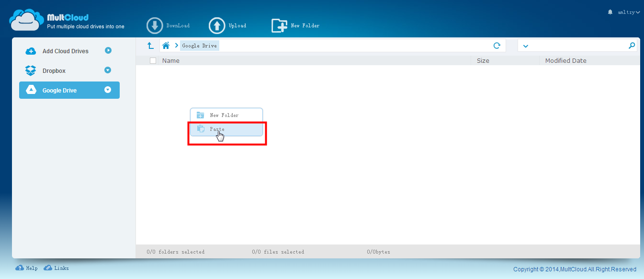Refresh the Google Drive file list
Image resolution: width=644 pixels, height=279 pixels.
click(497, 46)
